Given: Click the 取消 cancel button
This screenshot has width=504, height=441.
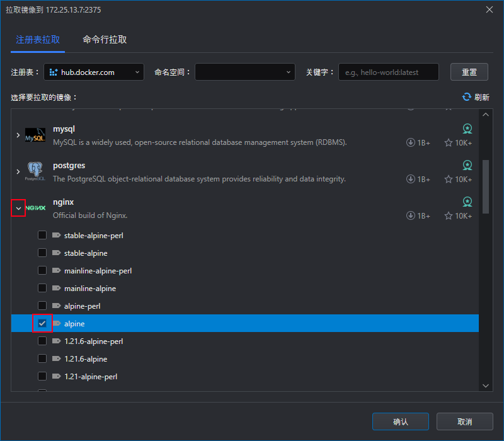Looking at the screenshot, I should point(465,421).
